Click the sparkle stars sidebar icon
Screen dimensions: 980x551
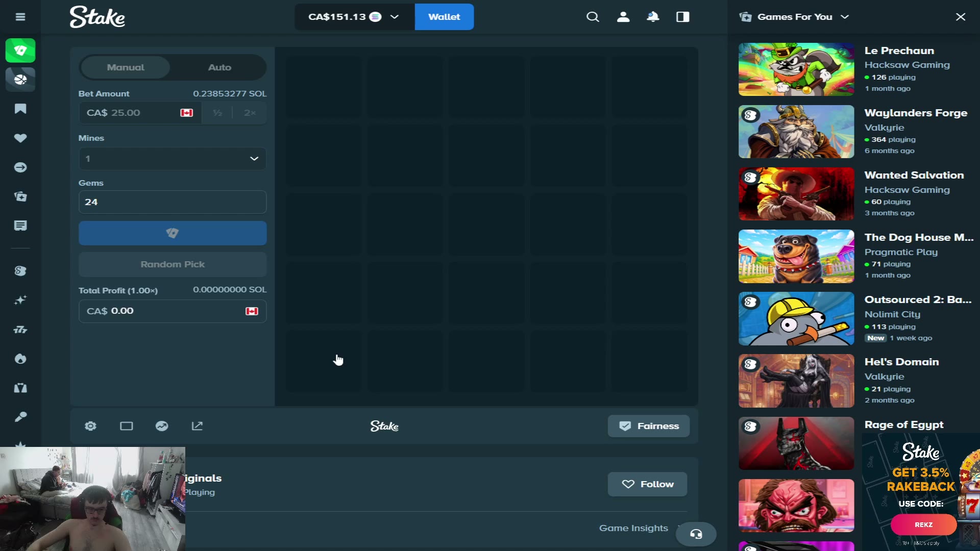pyautogui.click(x=20, y=300)
